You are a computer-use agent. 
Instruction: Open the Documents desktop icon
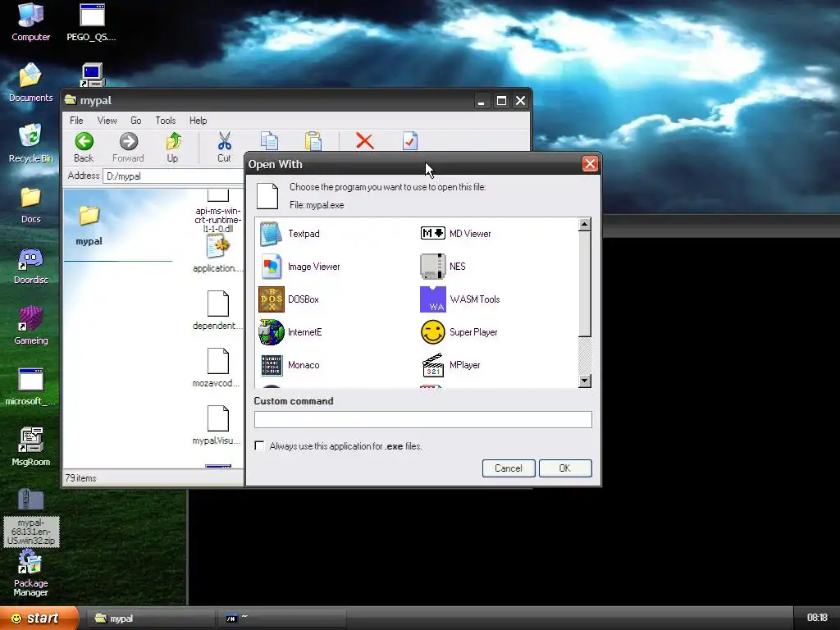30,83
